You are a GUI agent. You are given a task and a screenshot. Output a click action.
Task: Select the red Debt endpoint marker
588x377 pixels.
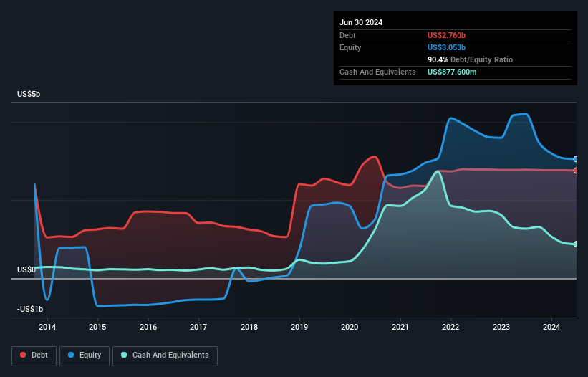point(576,171)
